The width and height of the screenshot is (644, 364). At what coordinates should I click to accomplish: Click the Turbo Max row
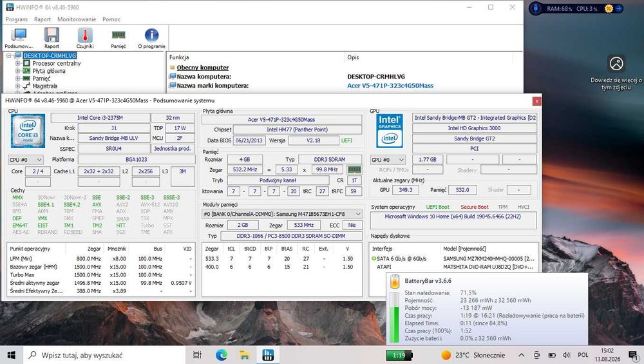click(x=101, y=275)
